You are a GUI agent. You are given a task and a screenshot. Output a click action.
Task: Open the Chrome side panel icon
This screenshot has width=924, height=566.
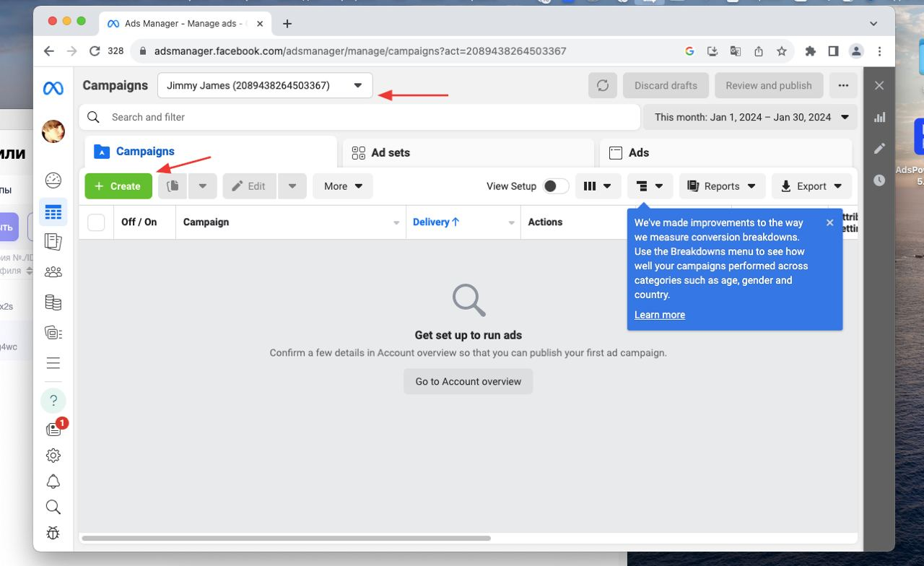click(833, 51)
